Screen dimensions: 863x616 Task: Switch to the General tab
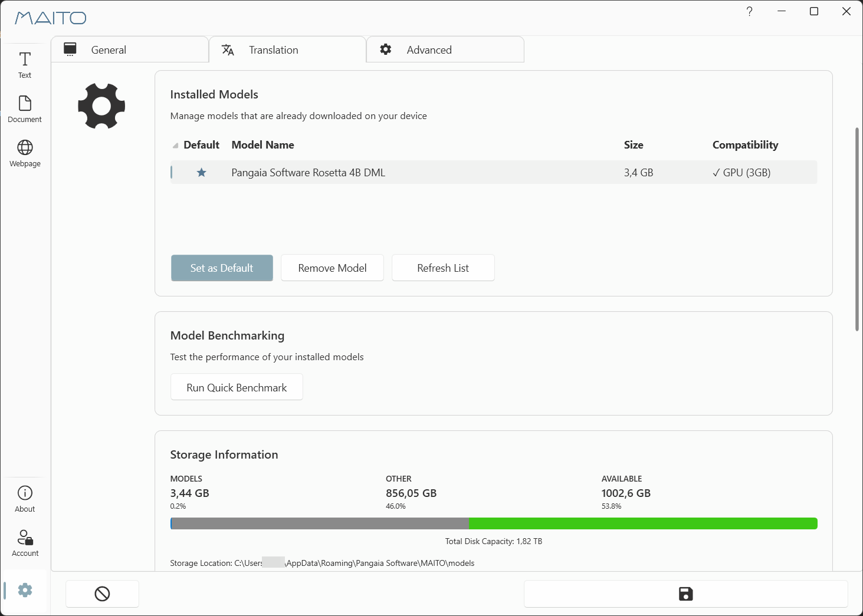click(130, 50)
